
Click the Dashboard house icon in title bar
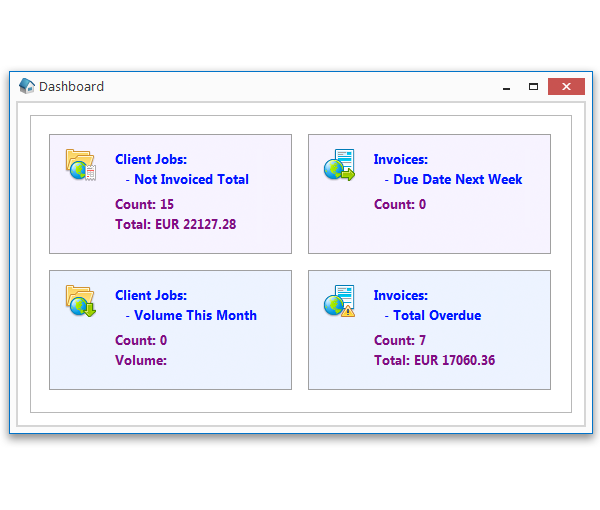[x=27, y=86]
